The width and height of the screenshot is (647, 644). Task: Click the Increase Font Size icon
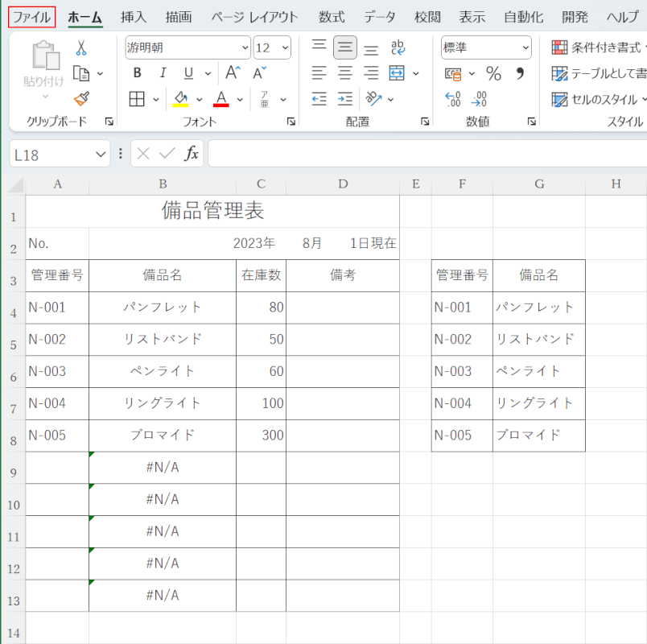(x=233, y=73)
